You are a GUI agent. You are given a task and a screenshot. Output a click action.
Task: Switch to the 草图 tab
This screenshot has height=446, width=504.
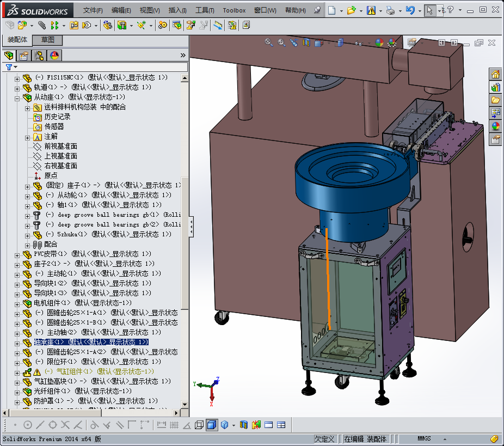(47, 40)
